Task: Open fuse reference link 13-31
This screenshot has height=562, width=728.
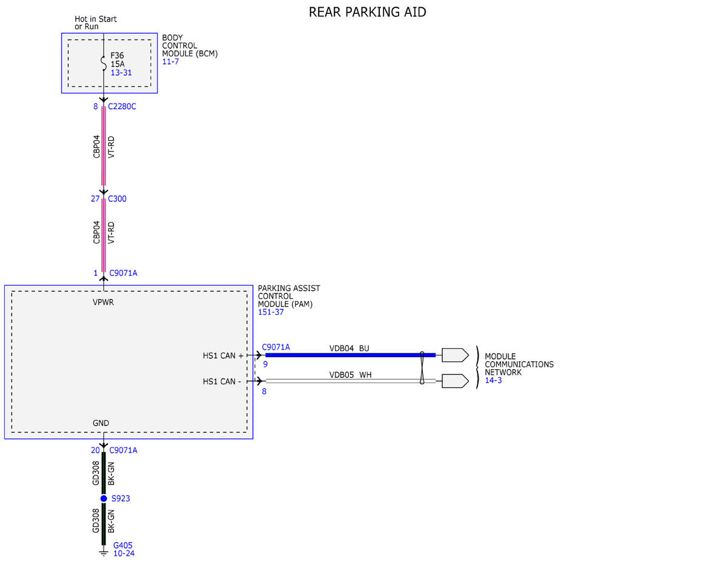Action: (121, 72)
